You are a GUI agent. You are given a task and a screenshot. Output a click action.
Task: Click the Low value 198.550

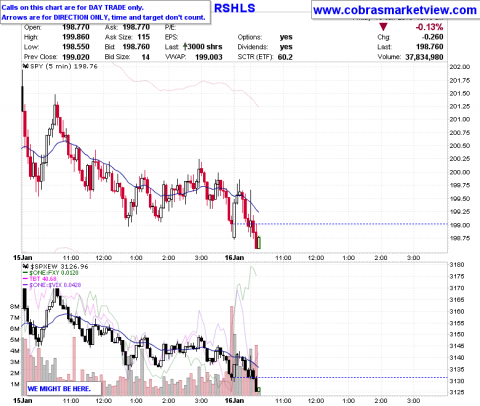(x=76, y=47)
